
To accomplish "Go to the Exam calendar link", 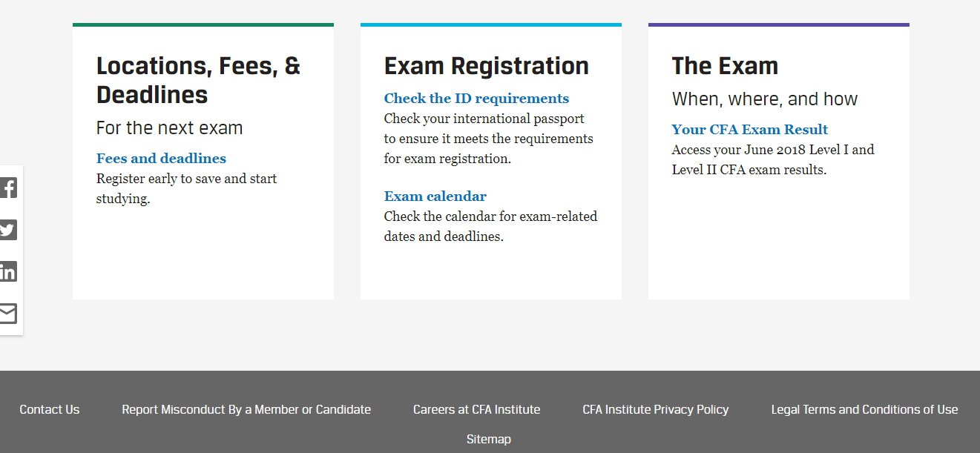I will pos(435,196).
